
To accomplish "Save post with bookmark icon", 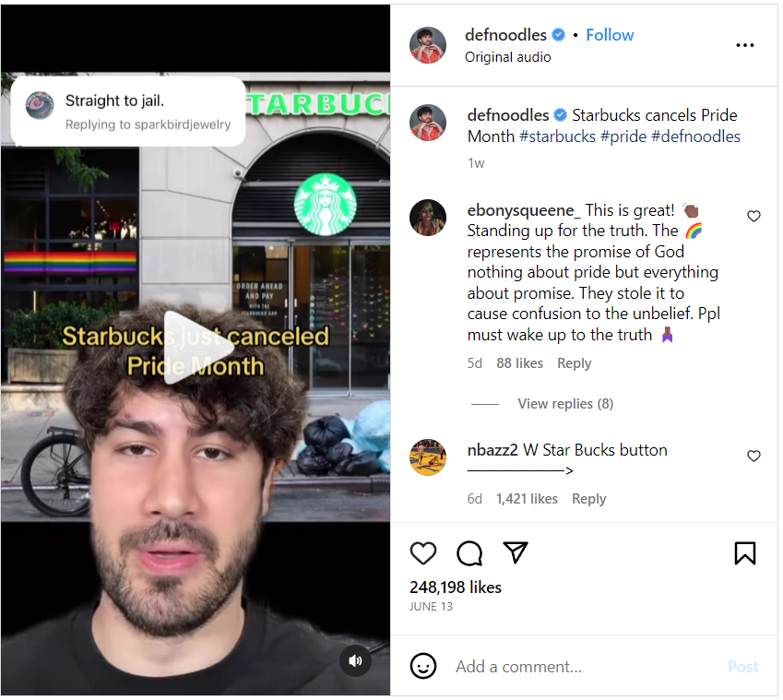I will tap(744, 553).
